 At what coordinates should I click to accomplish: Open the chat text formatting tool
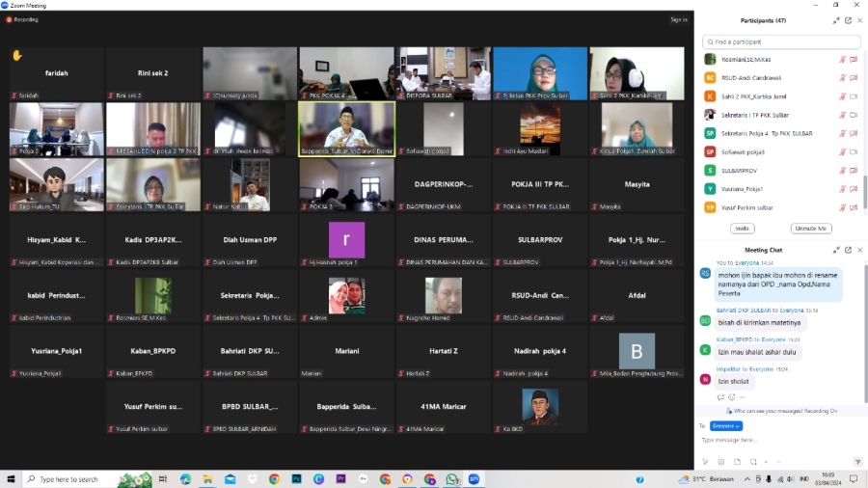click(705, 462)
